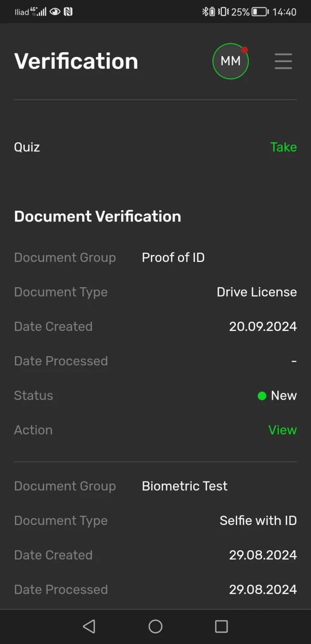Click the 14:40 clock in status bar
Screen dimensions: 311x644
point(284,11)
